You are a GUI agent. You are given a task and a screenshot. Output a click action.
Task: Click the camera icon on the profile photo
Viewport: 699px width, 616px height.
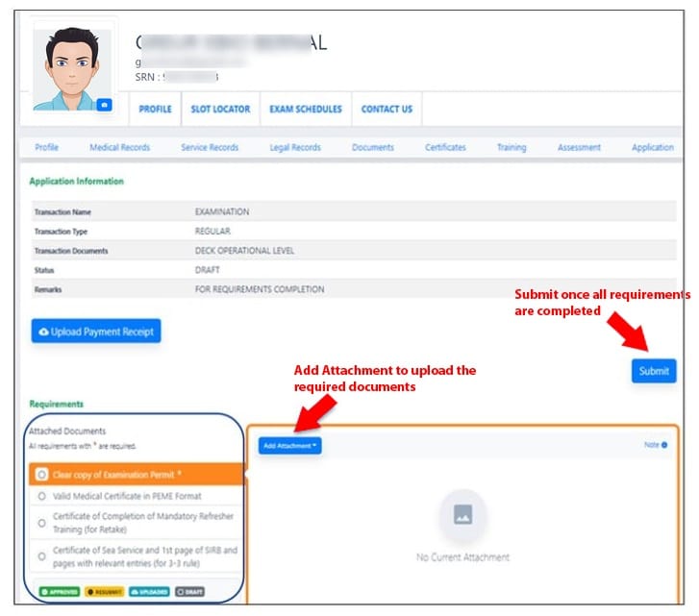[x=104, y=105]
